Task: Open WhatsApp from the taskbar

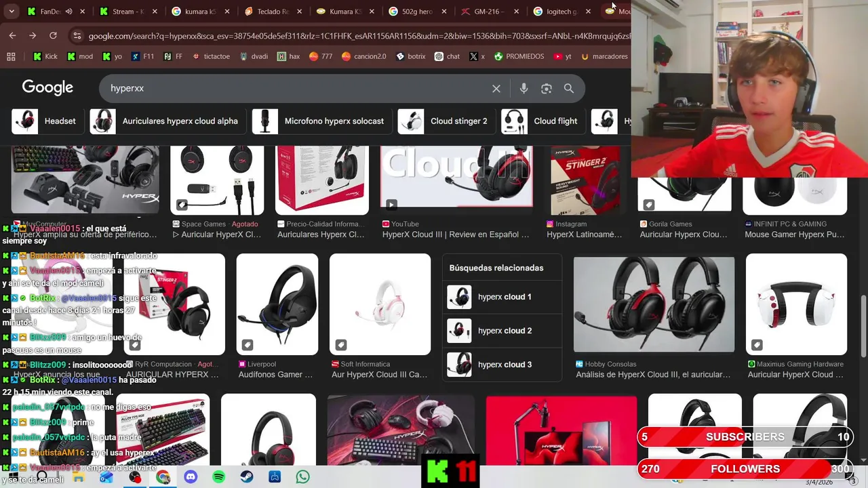Action: (302, 477)
